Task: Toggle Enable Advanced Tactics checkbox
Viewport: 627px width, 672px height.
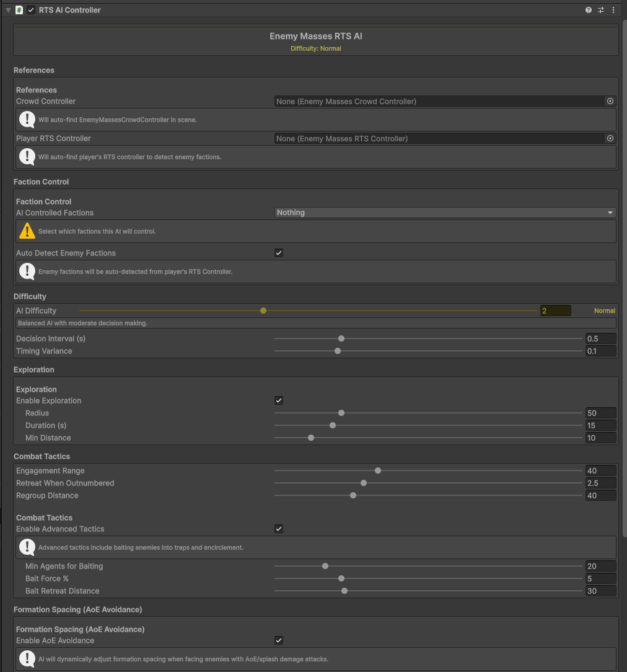Action: pos(279,529)
